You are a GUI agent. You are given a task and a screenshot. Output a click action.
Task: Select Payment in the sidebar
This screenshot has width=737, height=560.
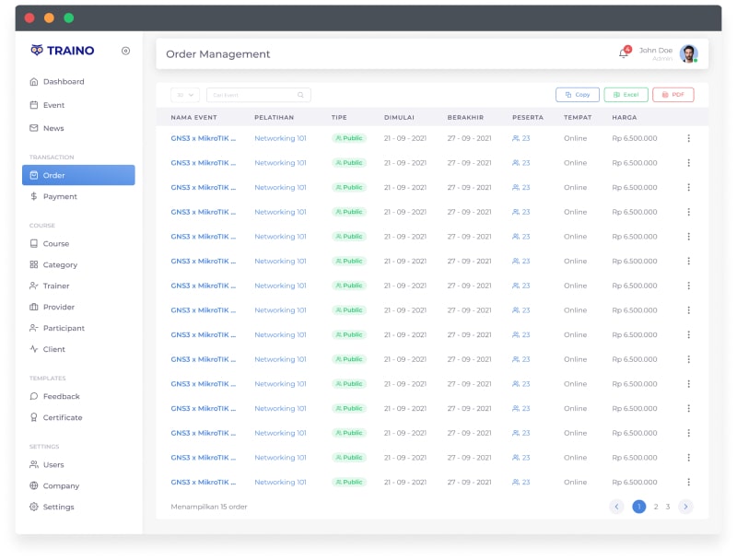click(60, 196)
